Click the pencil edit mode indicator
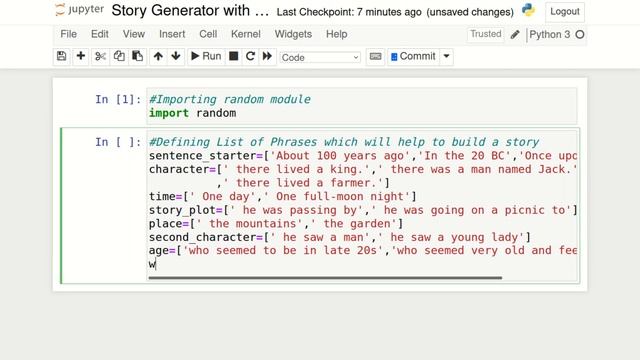This screenshot has width=640, height=360. point(515,35)
